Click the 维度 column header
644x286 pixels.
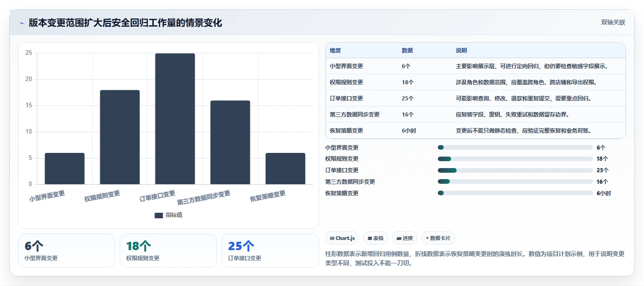point(335,50)
